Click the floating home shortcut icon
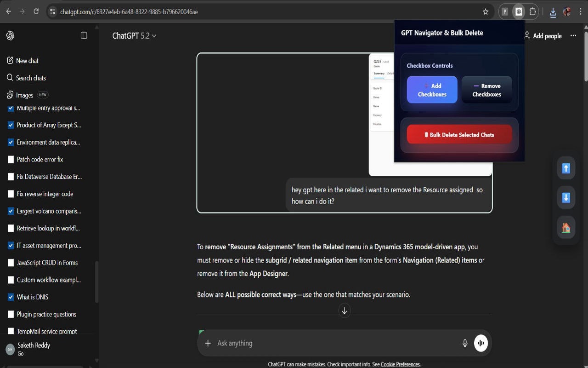588x368 pixels. coord(565,227)
